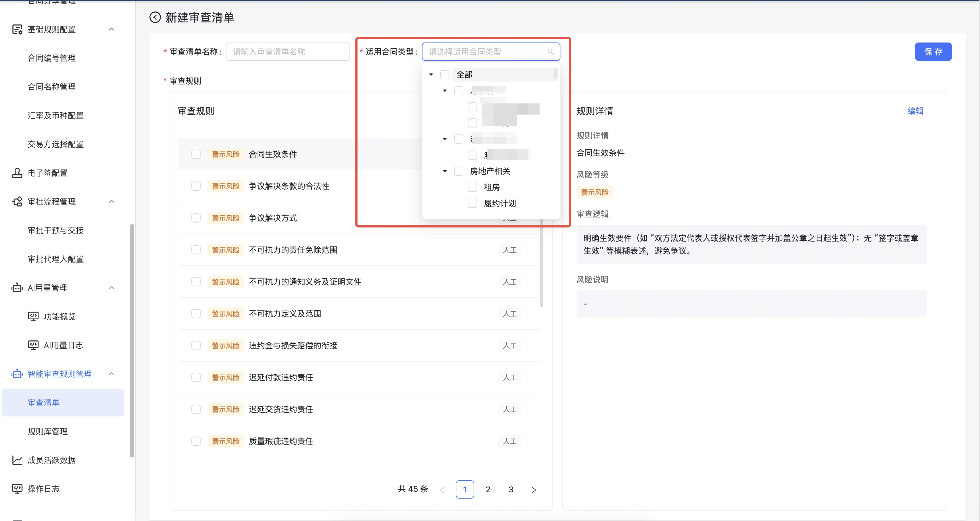Screen dimensions: 980x521
Task: Select the 迟延交货违约责任 rule row
Action: (358, 410)
